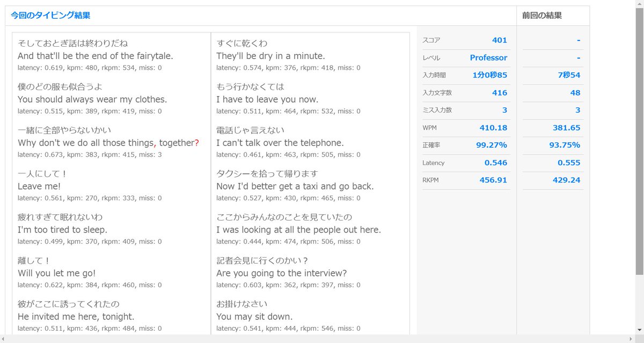Click the level value Professor
The height and width of the screenshot is (343, 644).
coord(488,57)
